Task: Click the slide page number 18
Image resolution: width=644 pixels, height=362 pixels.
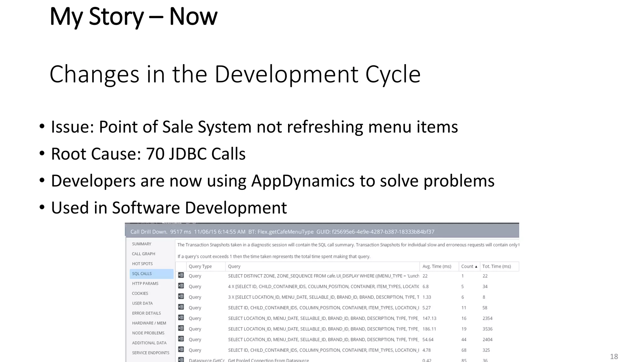Action: [614, 356]
